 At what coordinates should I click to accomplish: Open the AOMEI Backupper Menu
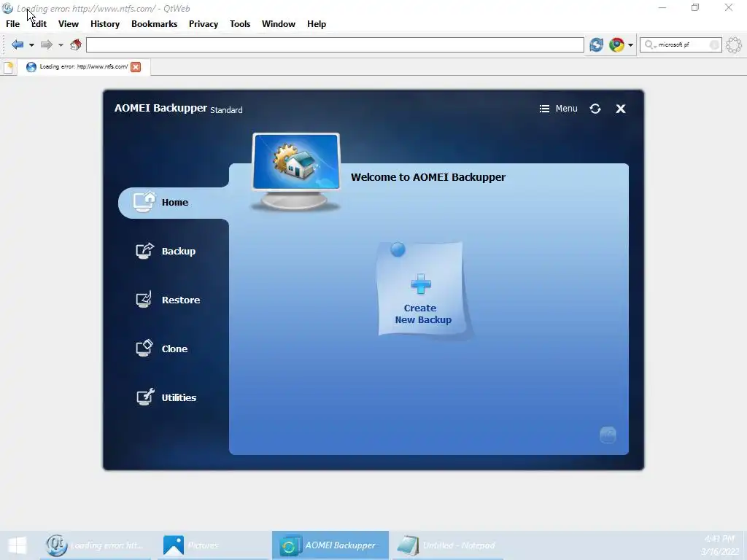click(558, 109)
